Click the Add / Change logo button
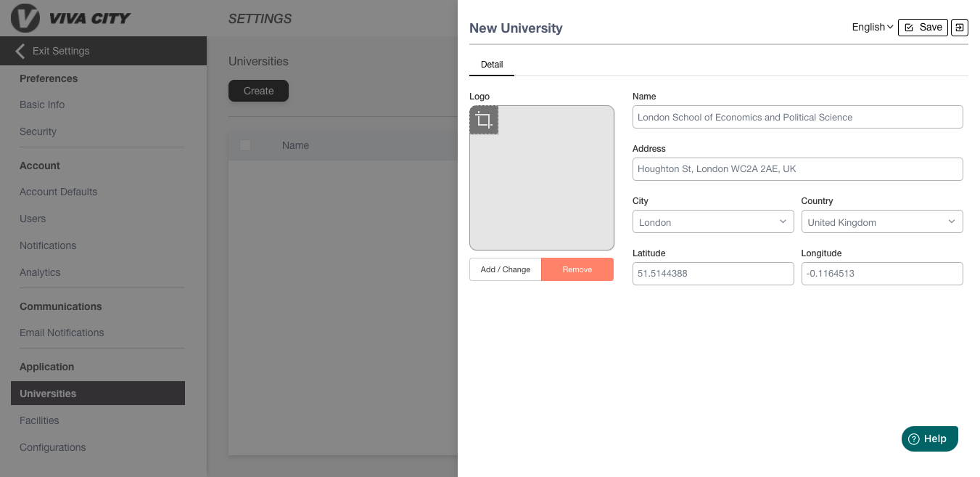980x477 pixels. pos(506,269)
